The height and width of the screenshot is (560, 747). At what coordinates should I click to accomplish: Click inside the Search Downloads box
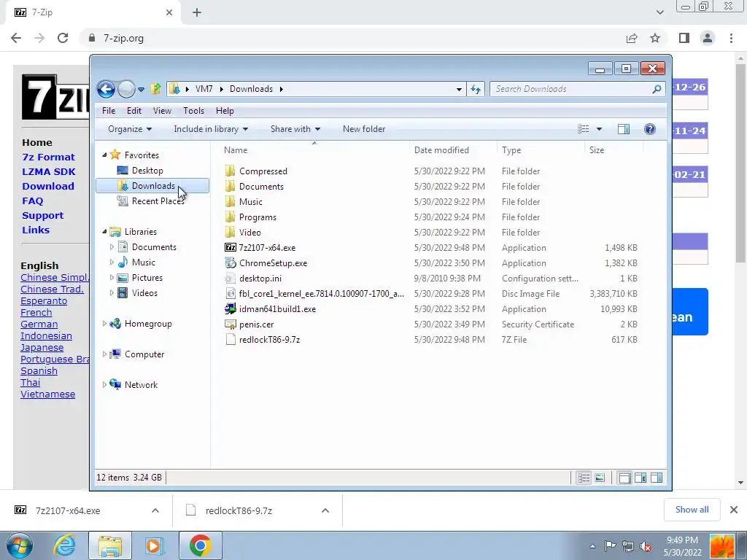pos(569,89)
